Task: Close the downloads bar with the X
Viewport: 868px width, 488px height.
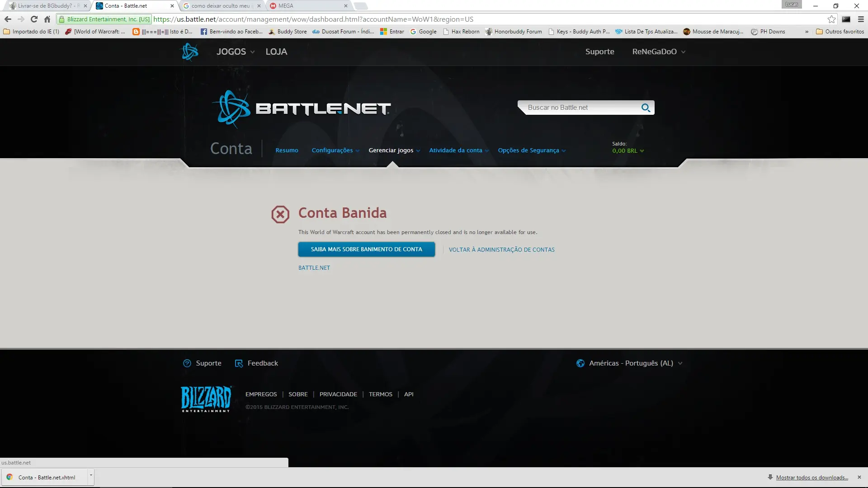Action: pyautogui.click(x=859, y=477)
